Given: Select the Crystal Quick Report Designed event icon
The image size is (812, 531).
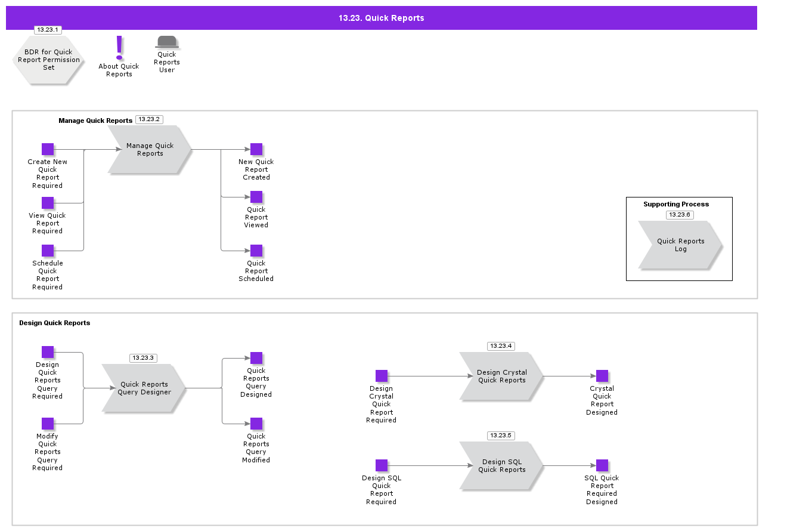Looking at the screenshot, I should click(602, 376).
